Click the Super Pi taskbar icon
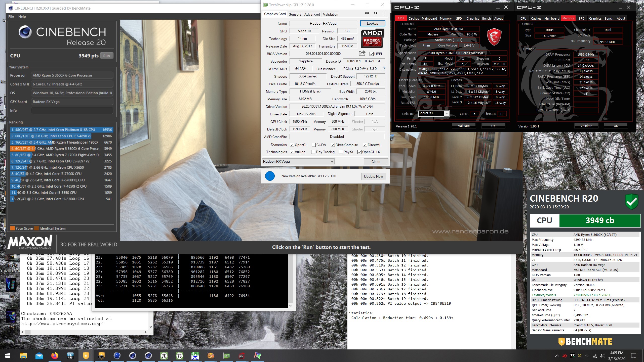Screen dimensions: 644x362 coord(195,356)
